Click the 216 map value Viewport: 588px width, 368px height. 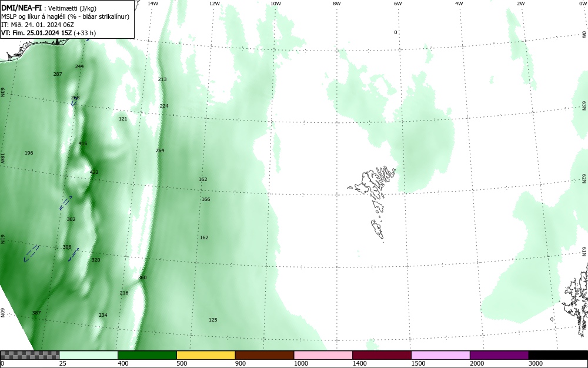pyautogui.click(x=123, y=293)
